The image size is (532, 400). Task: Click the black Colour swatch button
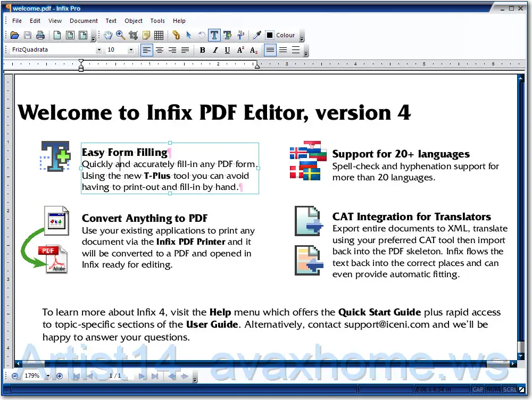[x=270, y=35]
